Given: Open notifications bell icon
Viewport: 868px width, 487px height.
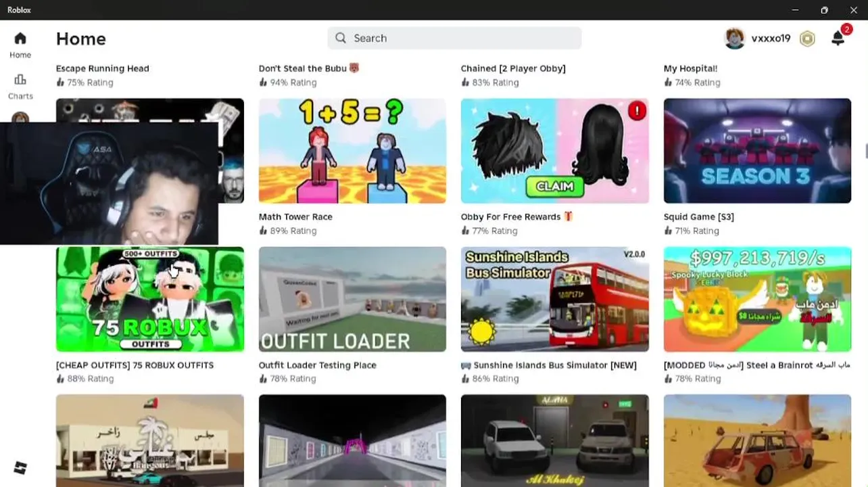Looking at the screenshot, I should pyautogui.click(x=838, y=39).
